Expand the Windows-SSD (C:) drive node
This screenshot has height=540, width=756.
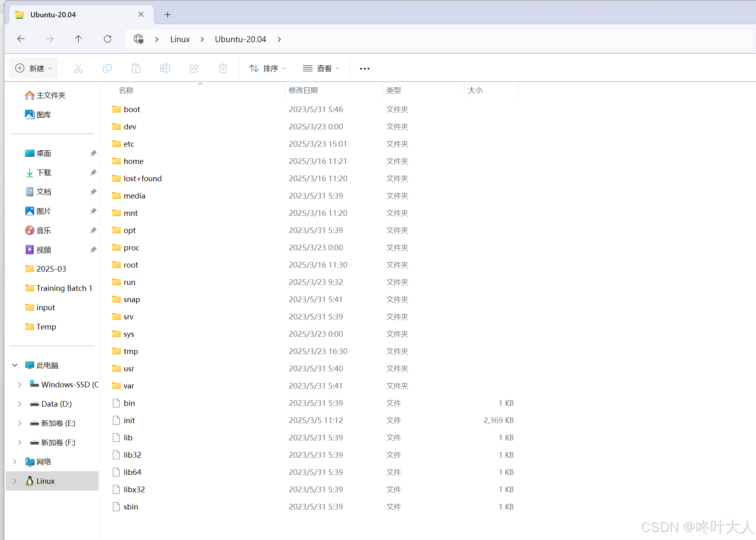[x=19, y=385]
